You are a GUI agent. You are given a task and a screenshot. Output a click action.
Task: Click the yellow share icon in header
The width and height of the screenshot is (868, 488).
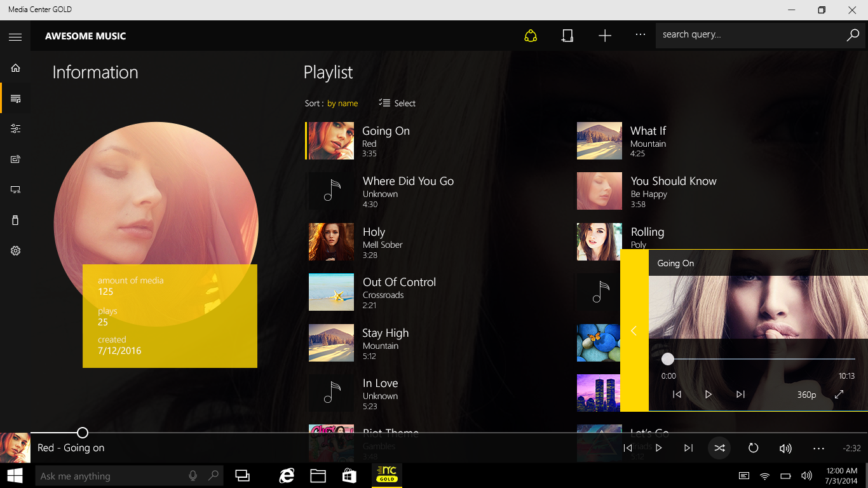[531, 36]
